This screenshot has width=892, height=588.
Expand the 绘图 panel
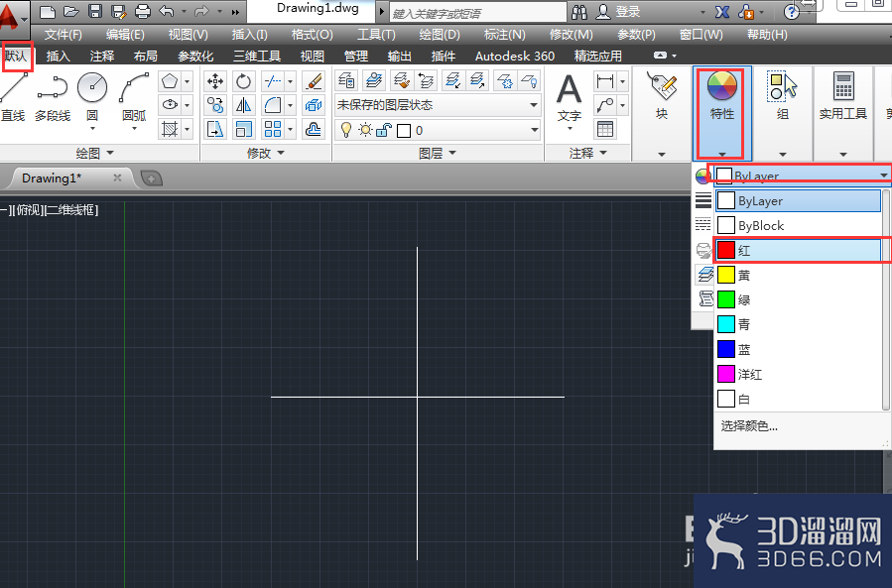(x=95, y=153)
